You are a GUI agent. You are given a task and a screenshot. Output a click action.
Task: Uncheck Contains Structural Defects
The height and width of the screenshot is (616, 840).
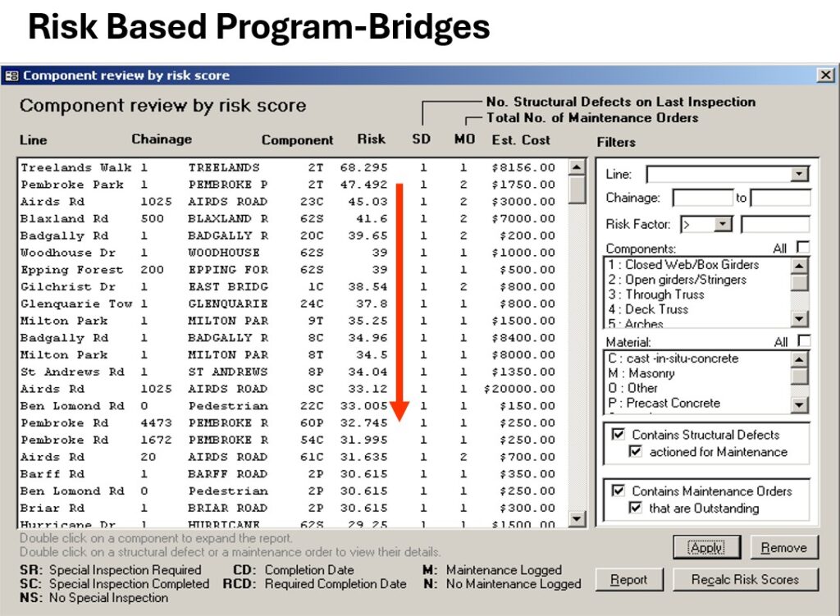[619, 434]
